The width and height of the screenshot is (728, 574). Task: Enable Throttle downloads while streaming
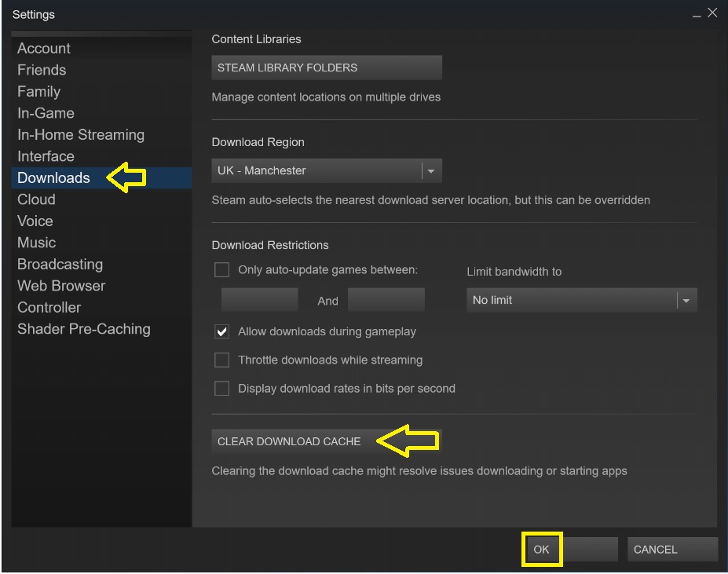222,360
